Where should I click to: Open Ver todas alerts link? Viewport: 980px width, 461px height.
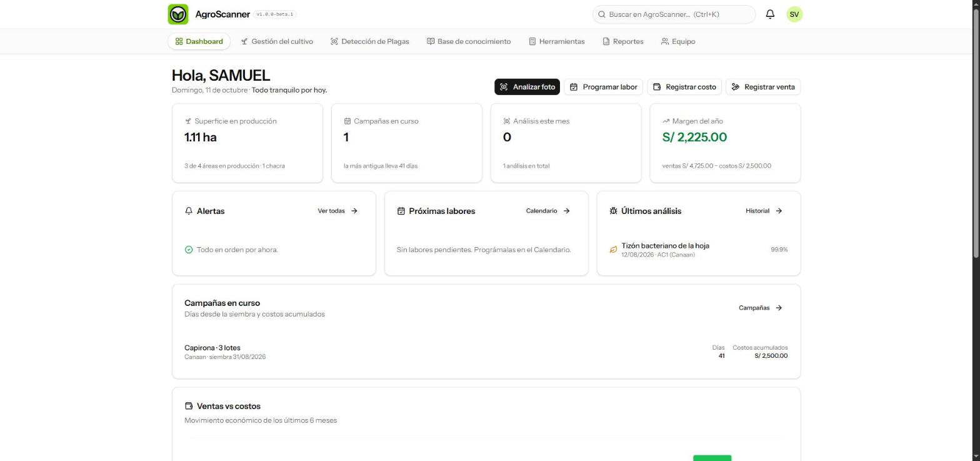(x=337, y=211)
